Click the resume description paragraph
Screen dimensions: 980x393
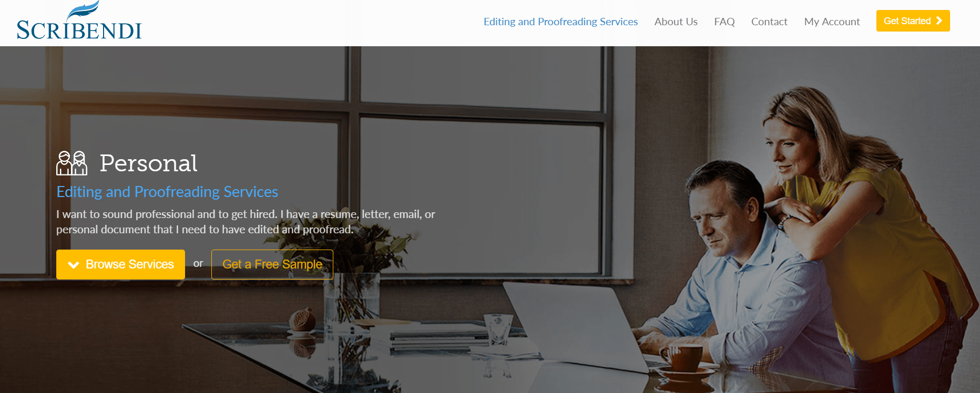246,222
